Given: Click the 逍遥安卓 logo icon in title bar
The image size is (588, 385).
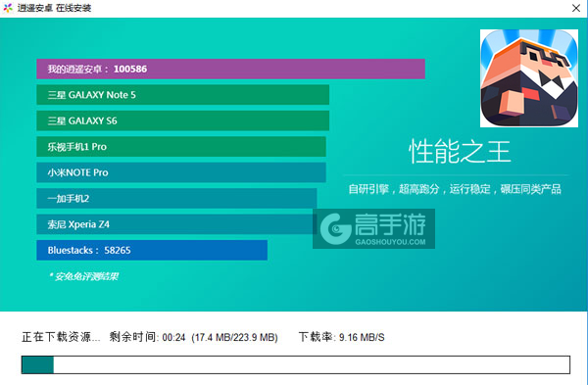Looking at the screenshot, I should point(8,8).
